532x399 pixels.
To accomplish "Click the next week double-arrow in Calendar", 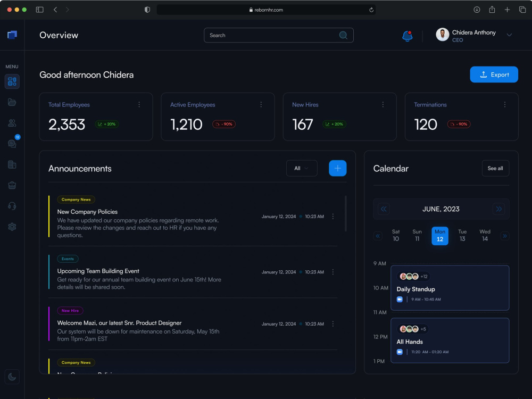I will [x=504, y=236].
